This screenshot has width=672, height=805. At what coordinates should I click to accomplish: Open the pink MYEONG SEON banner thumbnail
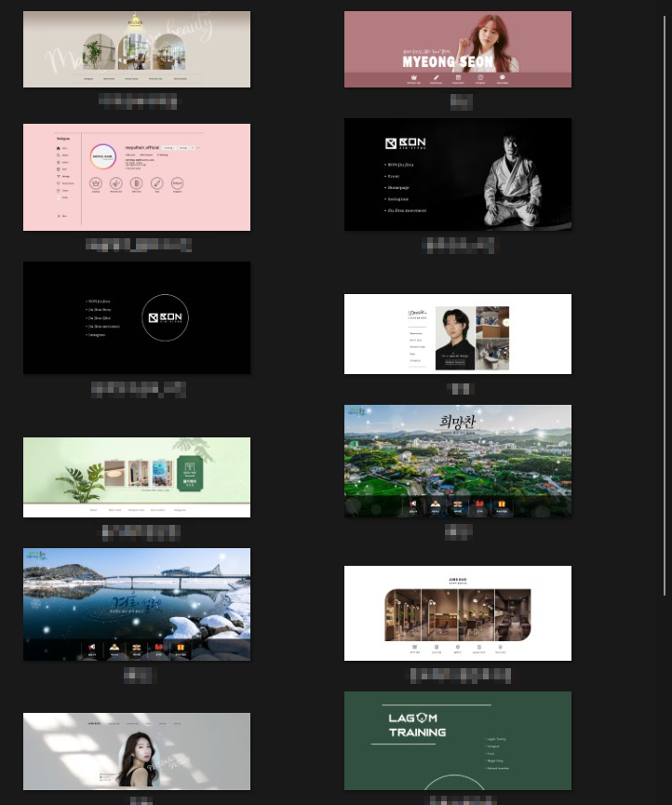click(x=457, y=49)
